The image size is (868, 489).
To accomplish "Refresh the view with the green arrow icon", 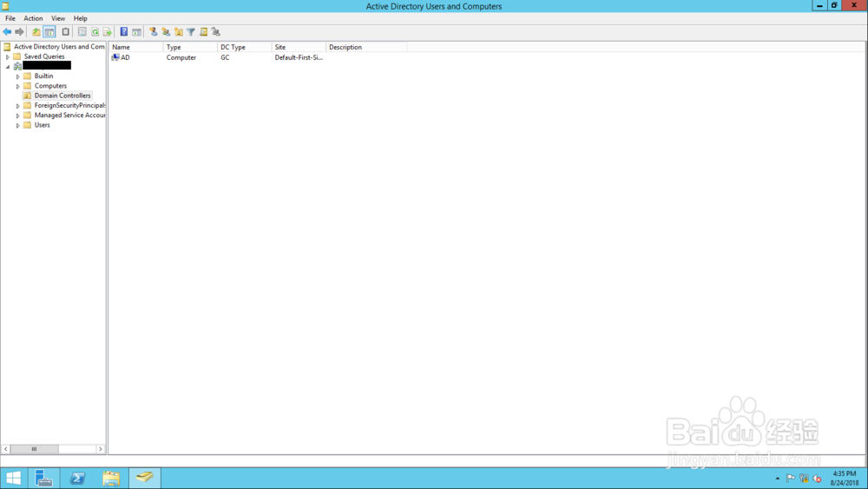I will click(x=95, y=32).
